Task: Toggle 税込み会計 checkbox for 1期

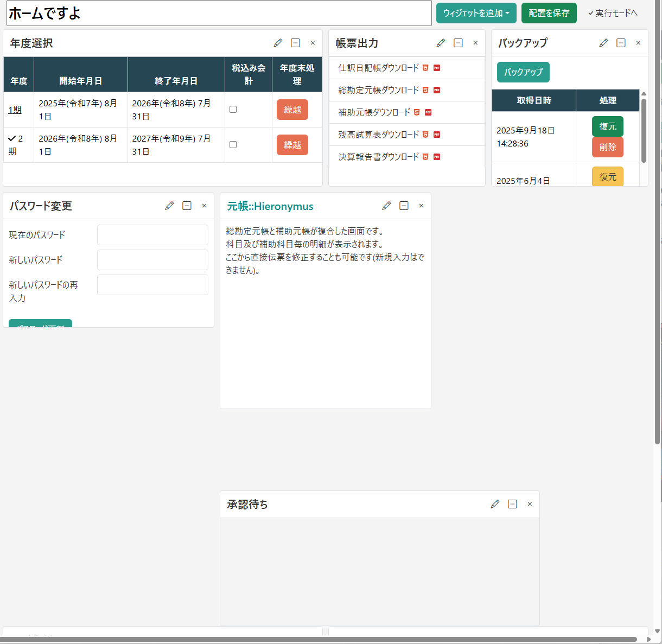Action: click(233, 110)
